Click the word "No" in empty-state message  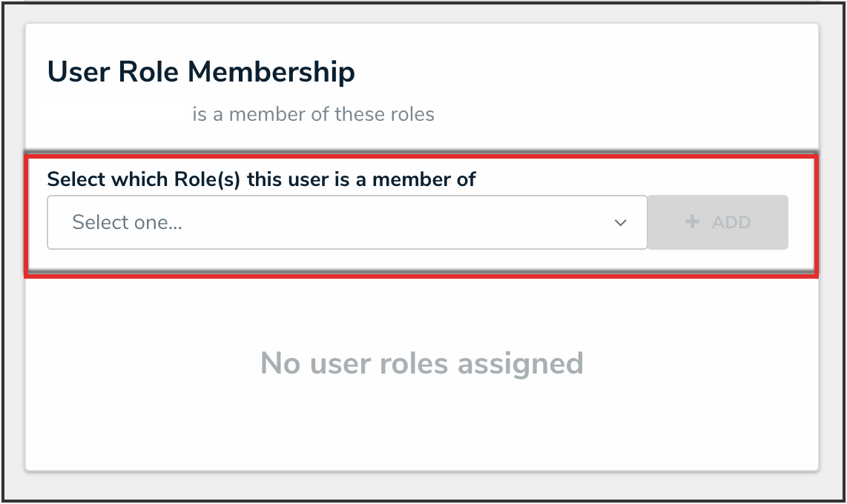click(280, 364)
